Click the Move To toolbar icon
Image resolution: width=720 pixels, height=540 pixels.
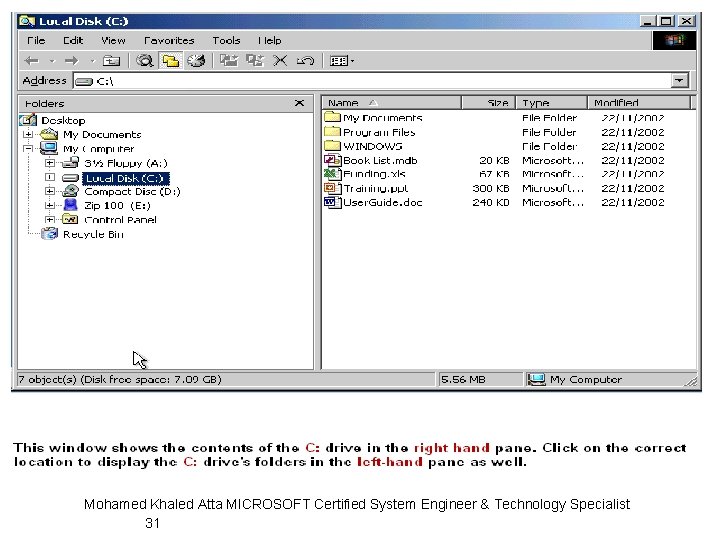(x=229, y=61)
